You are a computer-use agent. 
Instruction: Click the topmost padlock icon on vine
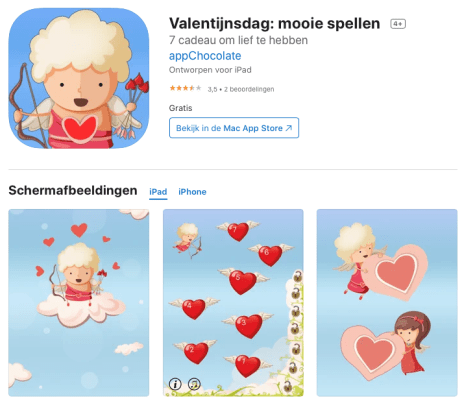point(298,276)
